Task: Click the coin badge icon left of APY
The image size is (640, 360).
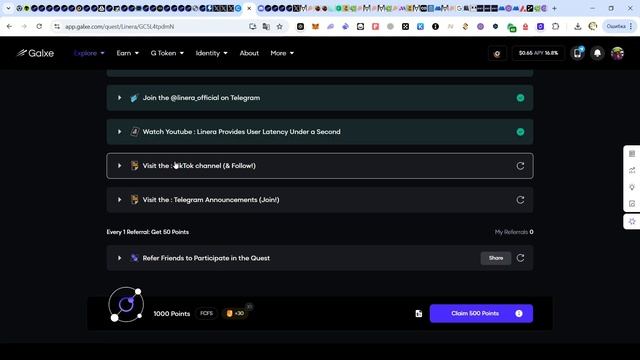Action: point(497,53)
